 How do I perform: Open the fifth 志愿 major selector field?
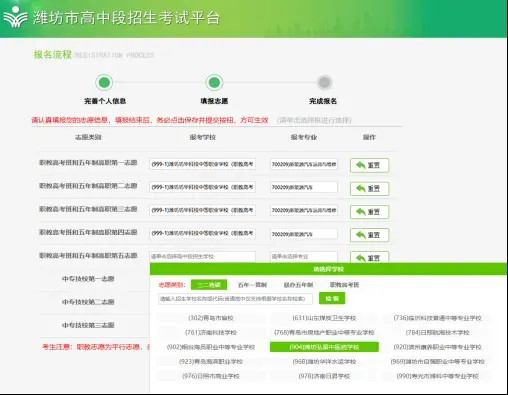click(x=304, y=257)
